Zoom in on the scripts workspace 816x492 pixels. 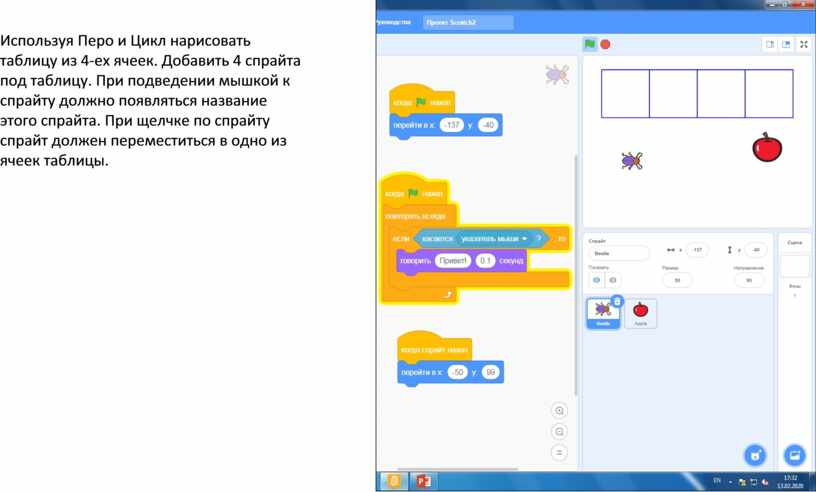coord(559,410)
